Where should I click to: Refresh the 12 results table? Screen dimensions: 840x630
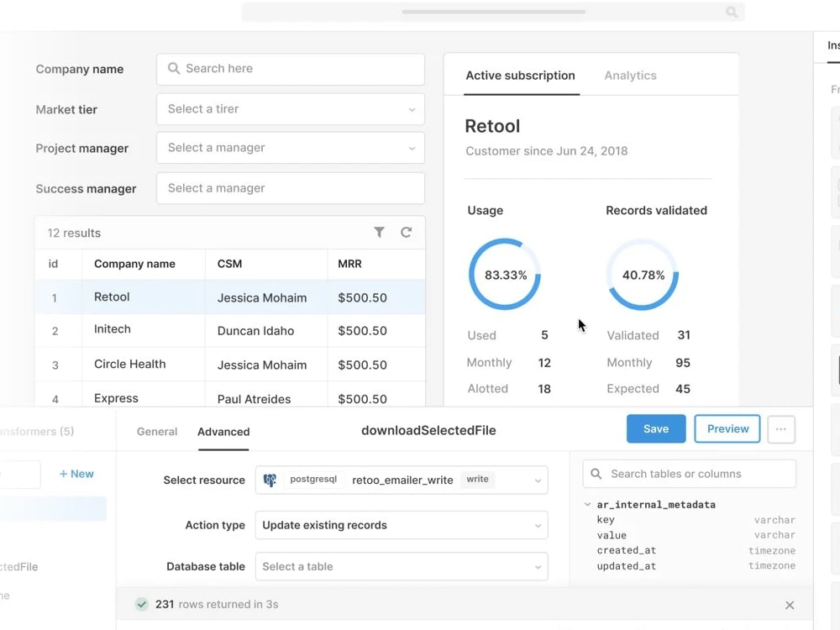coord(407,232)
